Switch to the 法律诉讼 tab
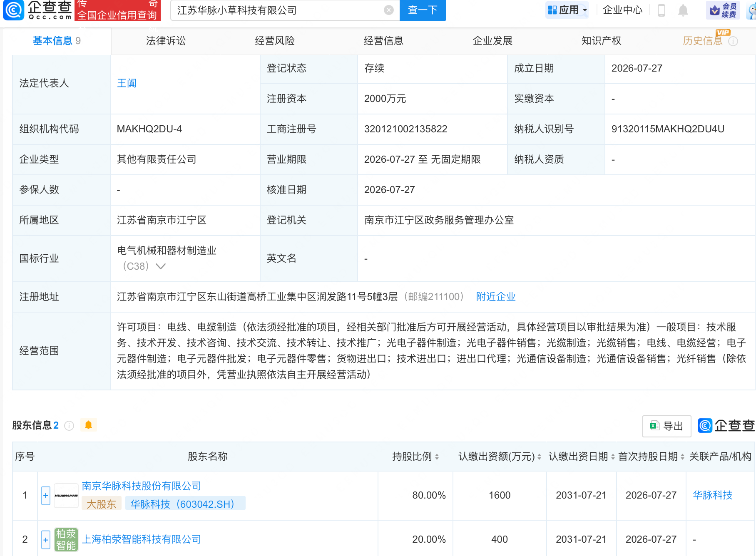 [166, 41]
